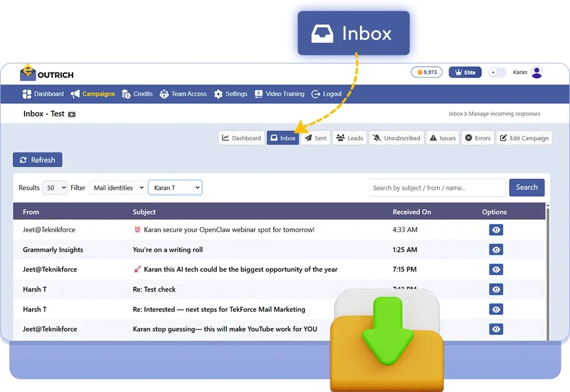
Task: Click the 7:15 PM received time
Action: [x=405, y=269]
